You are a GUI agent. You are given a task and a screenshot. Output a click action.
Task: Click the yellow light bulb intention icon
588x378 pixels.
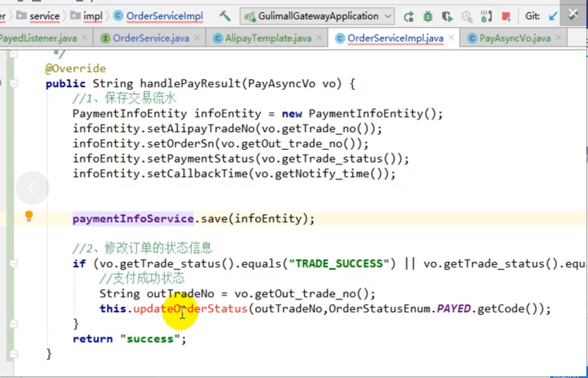click(29, 216)
